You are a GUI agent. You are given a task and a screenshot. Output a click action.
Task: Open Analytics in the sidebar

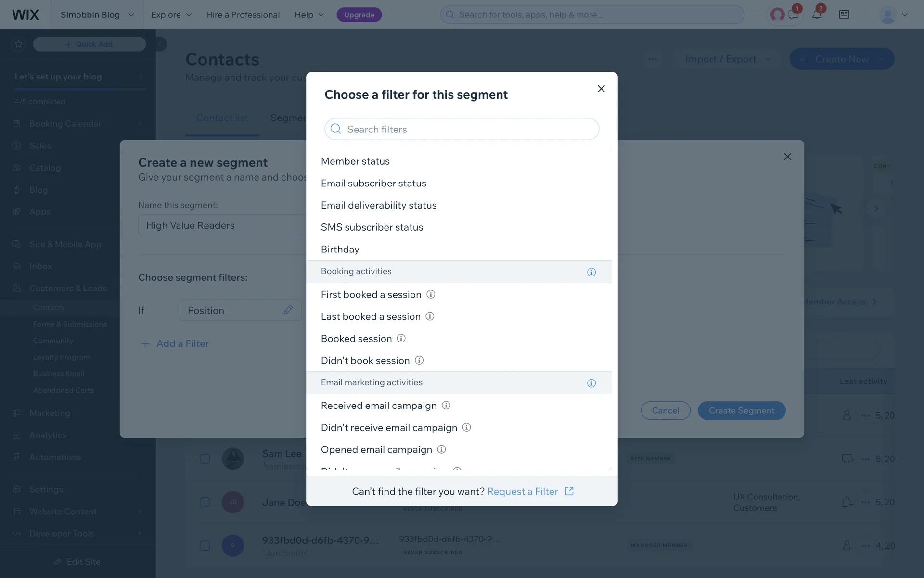tap(48, 435)
